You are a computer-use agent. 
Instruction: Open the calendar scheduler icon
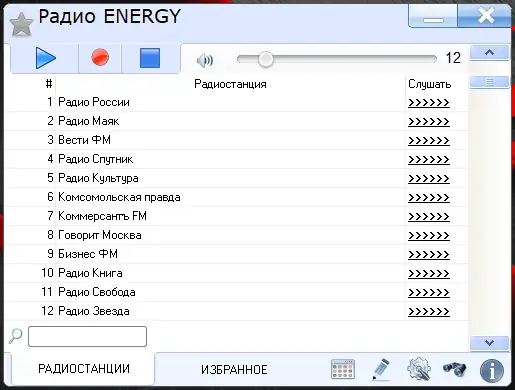tap(343, 369)
